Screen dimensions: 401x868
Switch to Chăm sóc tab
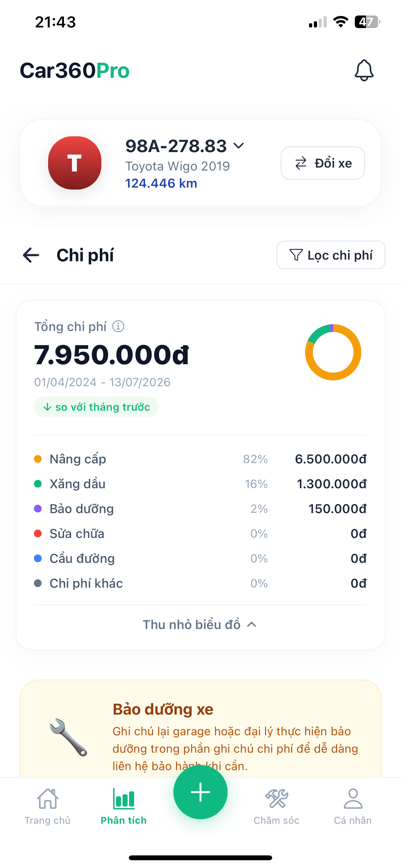click(276, 806)
